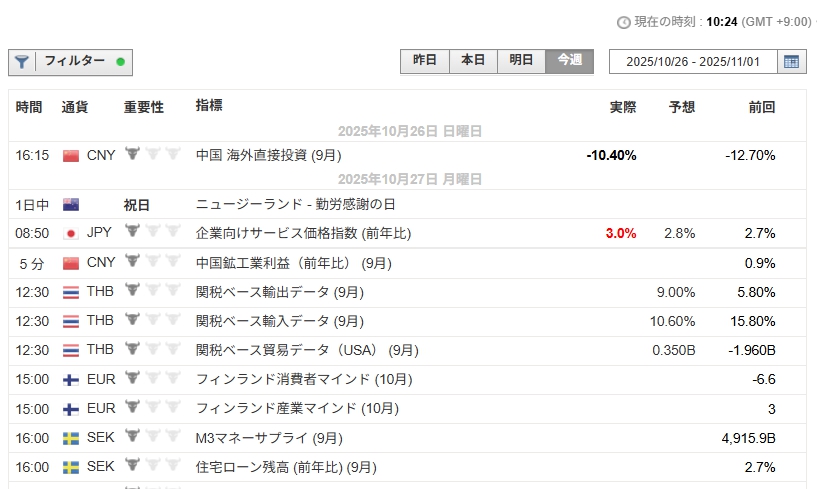Open 企業向けサービス価格指数 (前年比) event link

(303, 233)
